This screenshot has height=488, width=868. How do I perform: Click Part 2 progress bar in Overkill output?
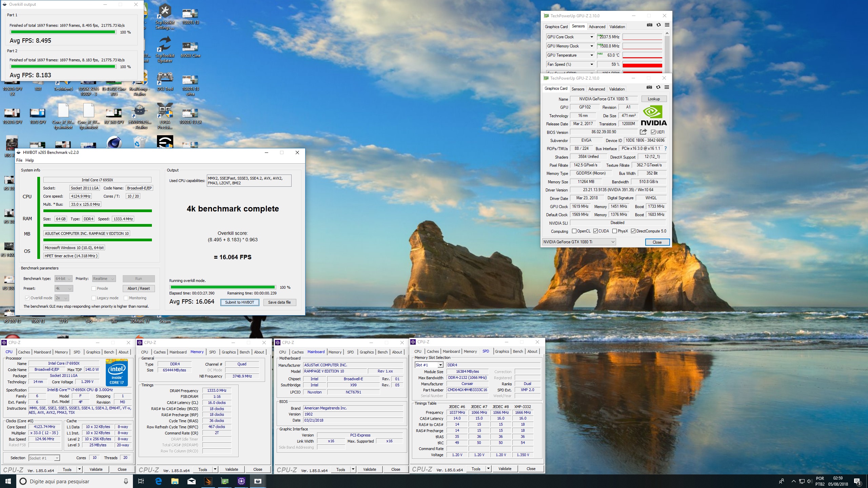63,67
